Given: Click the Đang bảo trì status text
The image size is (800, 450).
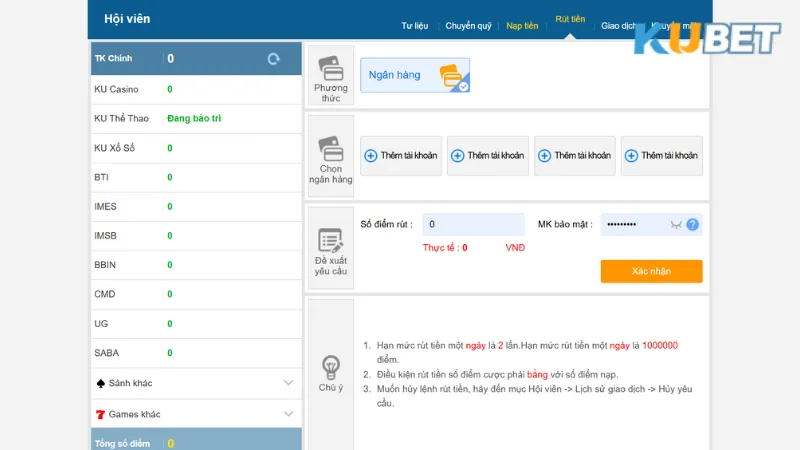Looking at the screenshot, I should pos(194,118).
